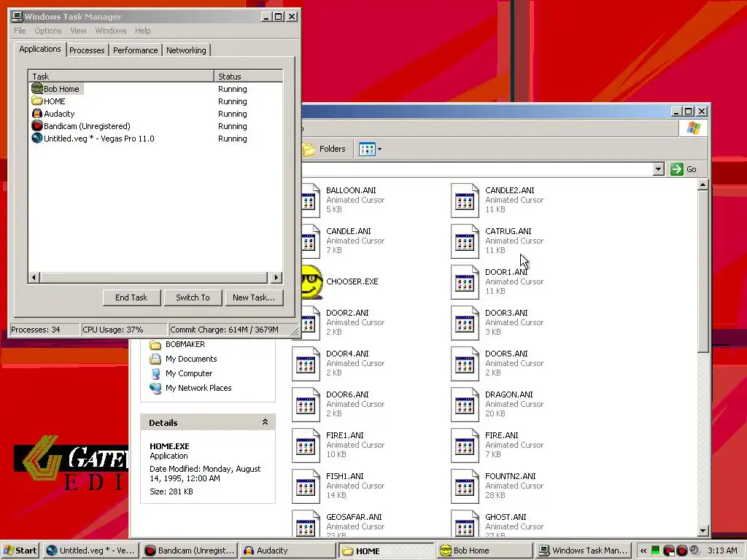Image resolution: width=747 pixels, height=560 pixels.
Task: Click the End Task button
Action: point(131,297)
